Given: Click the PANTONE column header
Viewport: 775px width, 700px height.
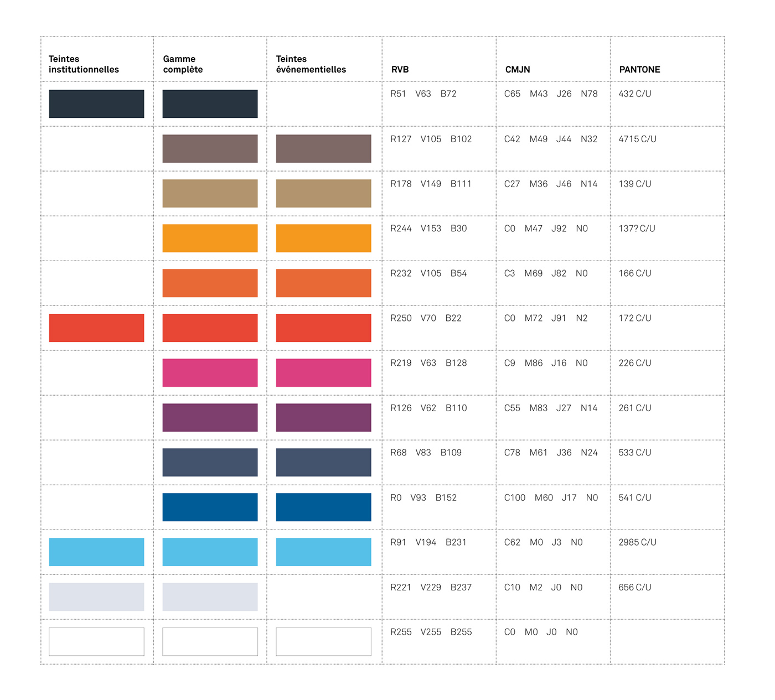Looking at the screenshot, I should click(639, 69).
